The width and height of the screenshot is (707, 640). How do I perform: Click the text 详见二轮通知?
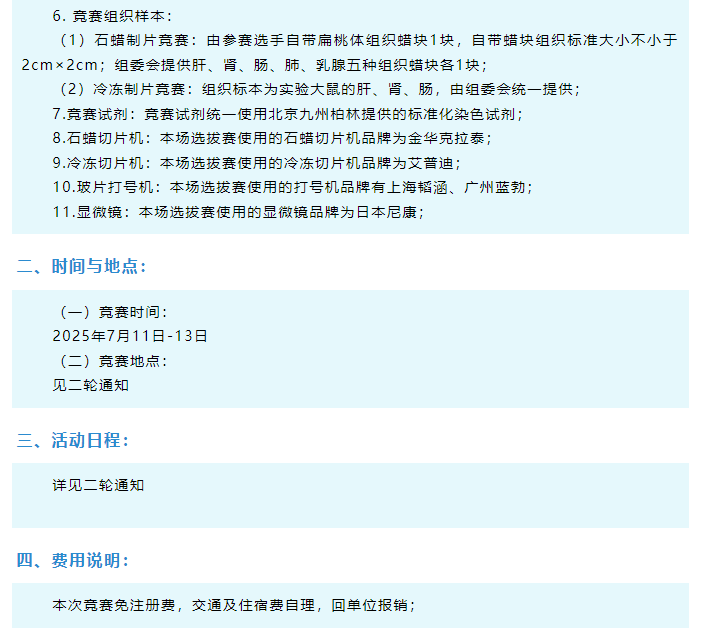point(98,485)
